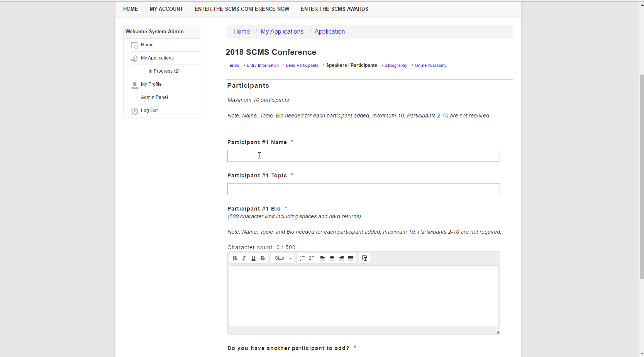Viewport: 644px width, 357px height.
Task: Open the My Account menu item
Action: click(166, 9)
